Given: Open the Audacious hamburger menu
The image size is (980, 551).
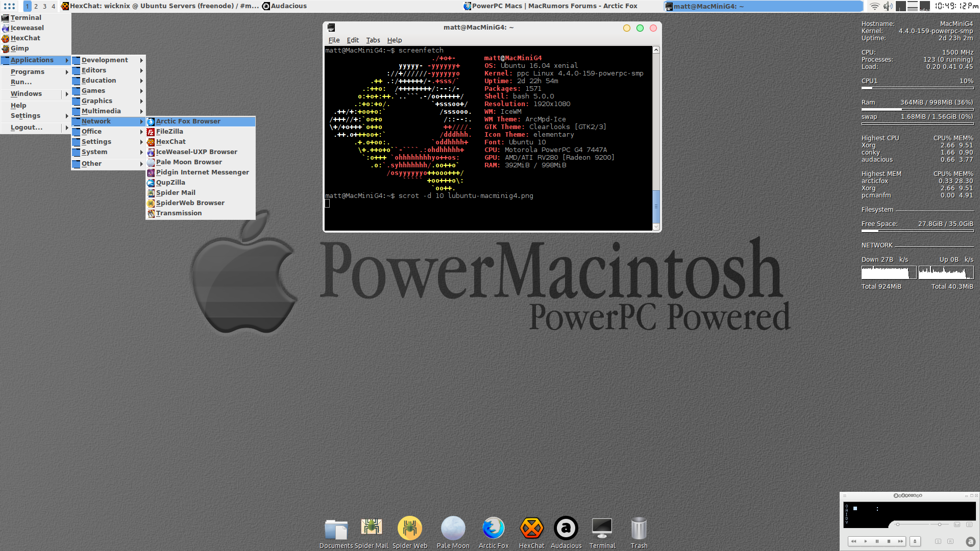Looking at the screenshot, I should (x=845, y=495).
